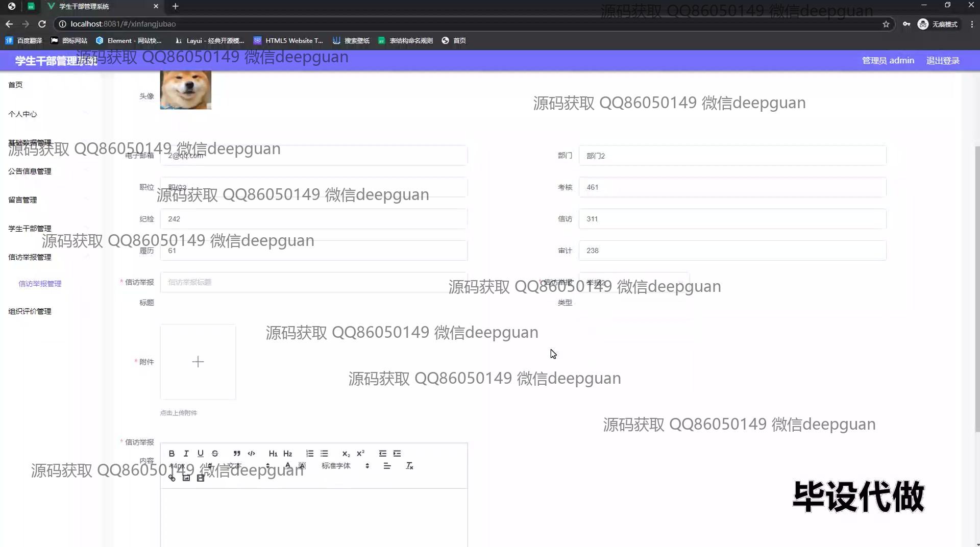Image resolution: width=980 pixels, height=547 pixels.
Task: Click the 退出登录 logout link
Action: (x=943, y=61)
